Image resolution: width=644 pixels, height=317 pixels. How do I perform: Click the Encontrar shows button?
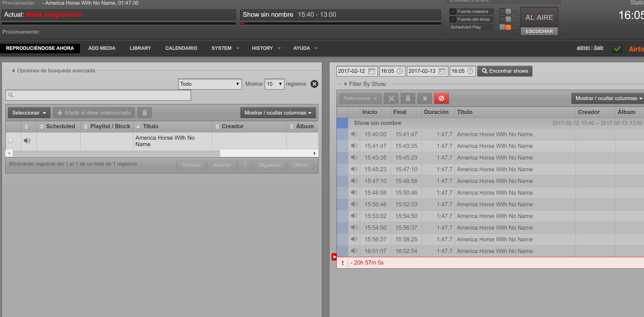pos(505,71)
